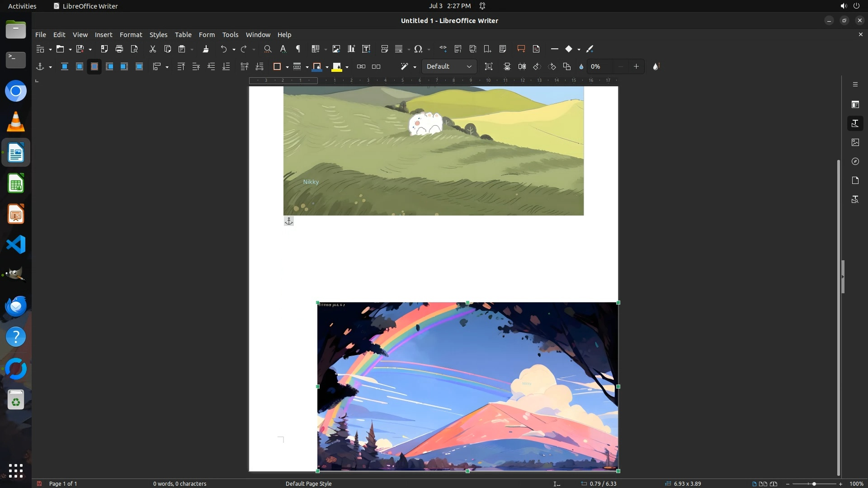Image resolution: width=868 pixels, height=488 pixels.
Task: Open the Insert menu
Action: coord(103,35)
